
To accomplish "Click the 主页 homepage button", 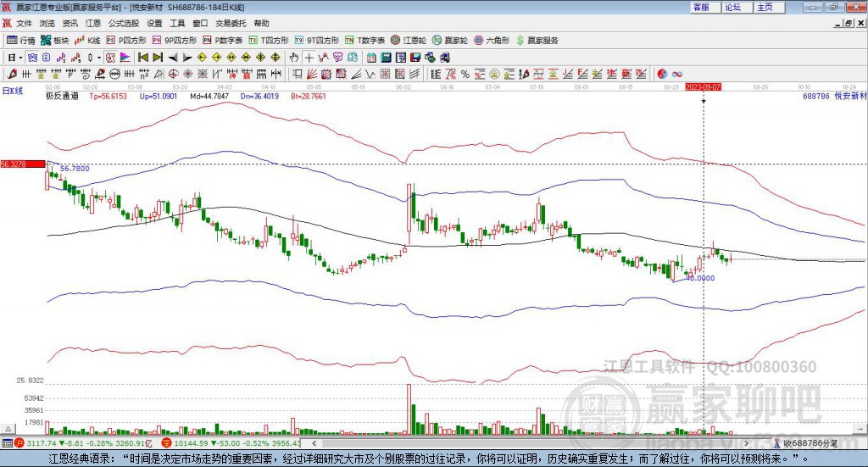I will (x=769, y=7).
